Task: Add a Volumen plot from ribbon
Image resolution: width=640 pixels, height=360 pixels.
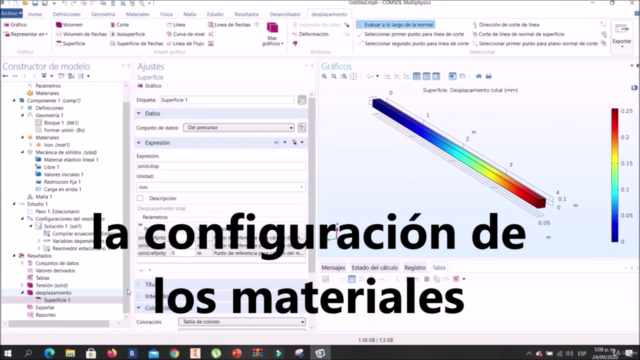Action: click(69, 25)
